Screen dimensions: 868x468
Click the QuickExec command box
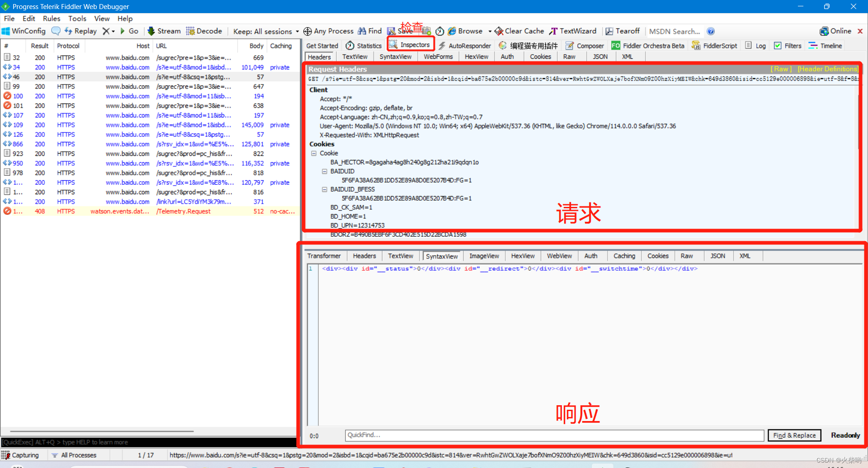148,442
